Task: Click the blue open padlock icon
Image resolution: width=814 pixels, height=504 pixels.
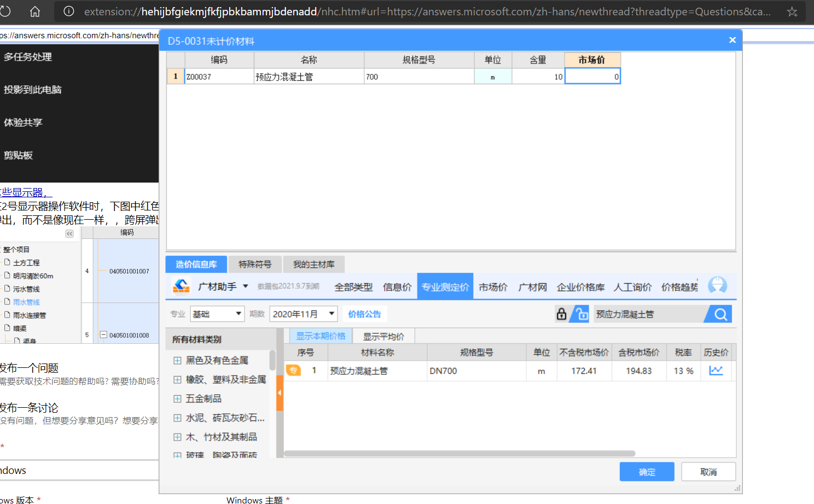Action: point(581,314)
